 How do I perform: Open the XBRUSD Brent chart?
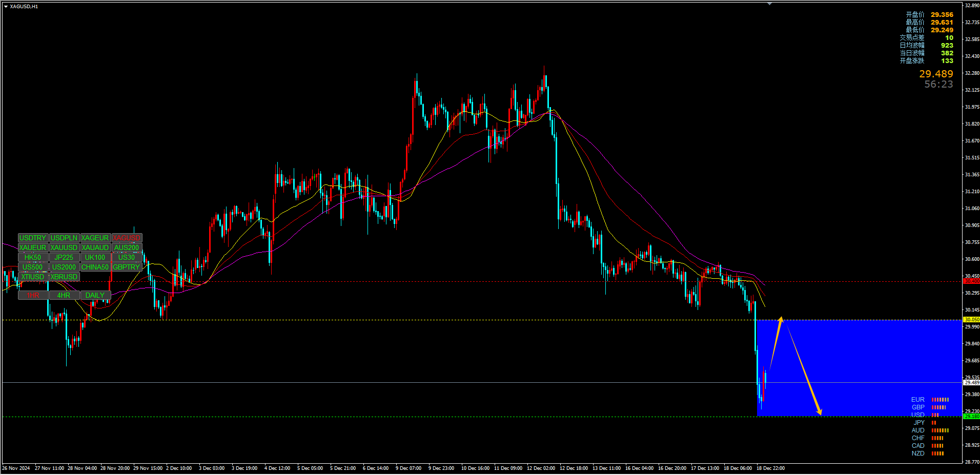tap(64, 277)
